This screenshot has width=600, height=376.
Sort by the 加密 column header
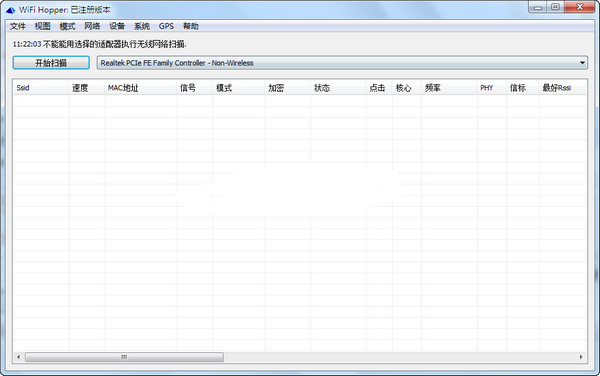[287, 88]
